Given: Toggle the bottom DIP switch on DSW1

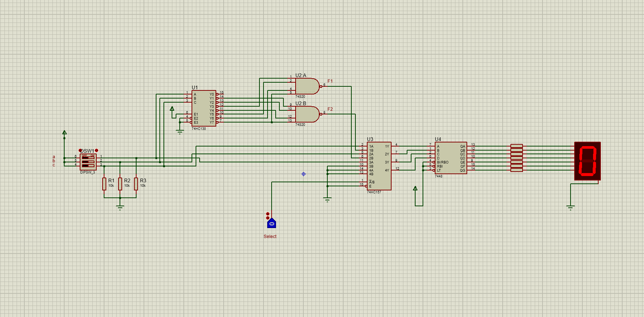Looking at the screenshot, I should 88,165.
